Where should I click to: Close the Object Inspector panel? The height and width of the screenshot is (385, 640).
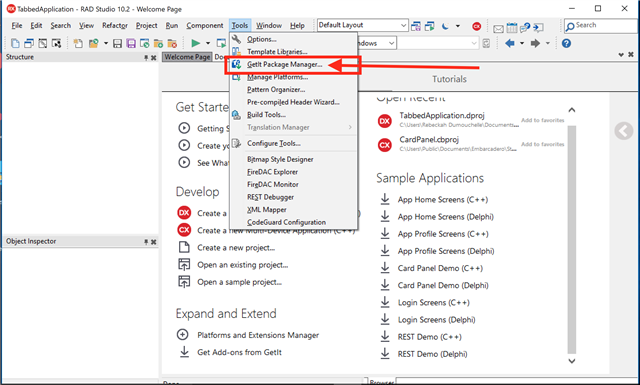click(153, 242)
